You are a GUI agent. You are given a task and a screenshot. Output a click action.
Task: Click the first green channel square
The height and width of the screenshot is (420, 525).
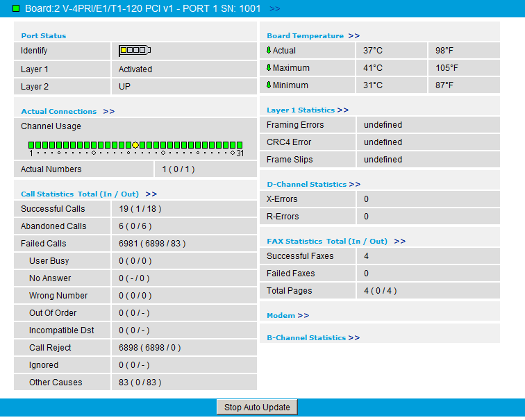click(x=31, y=145)
